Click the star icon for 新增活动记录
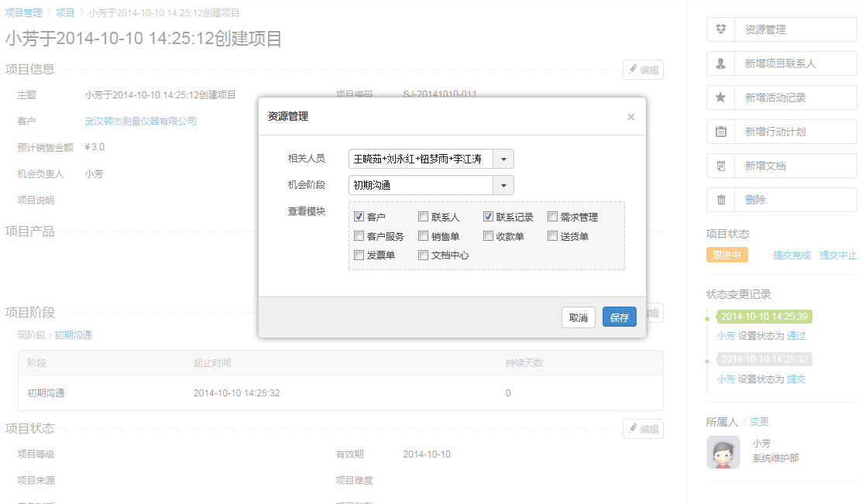The width and height of the screenshot is (862, 504). point(721,98)
